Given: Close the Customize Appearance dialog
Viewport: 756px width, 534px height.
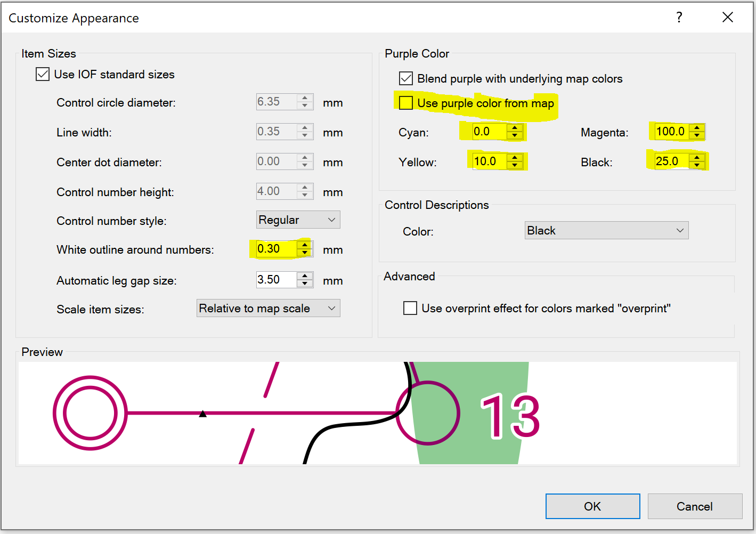Looking at the screenshot, I should [x=728, y=18].
